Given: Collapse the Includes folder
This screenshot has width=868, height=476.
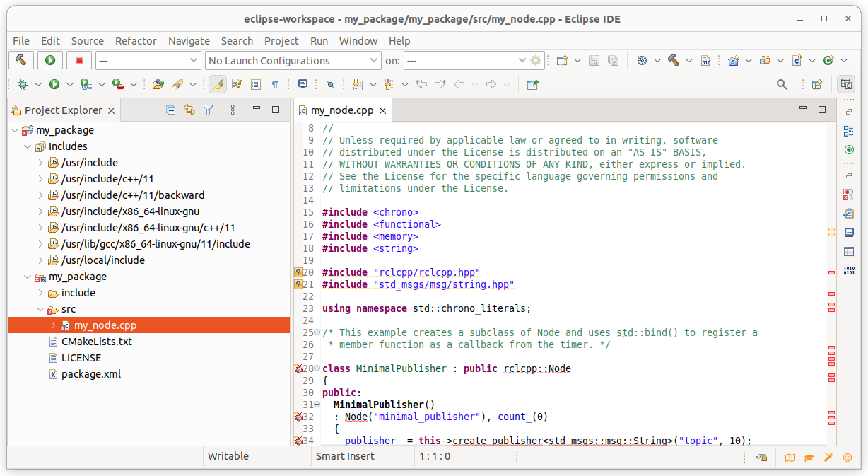Looking at the screenshot, I should [x=27, y=146].
